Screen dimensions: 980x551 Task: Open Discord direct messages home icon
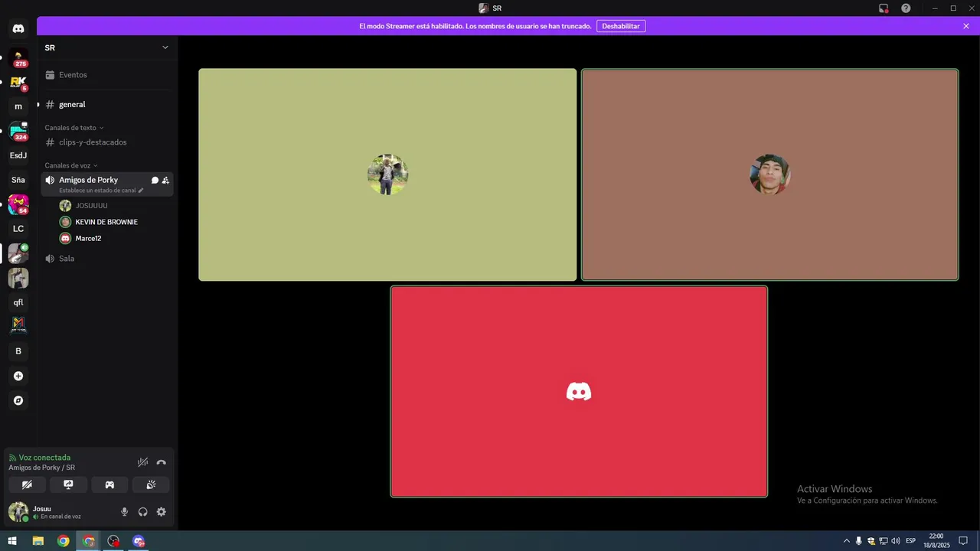pos(18,28)
